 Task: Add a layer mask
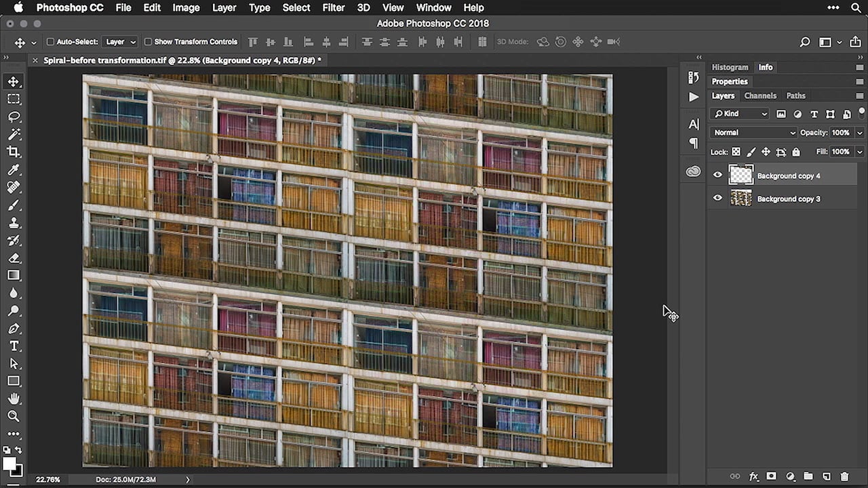772,476
